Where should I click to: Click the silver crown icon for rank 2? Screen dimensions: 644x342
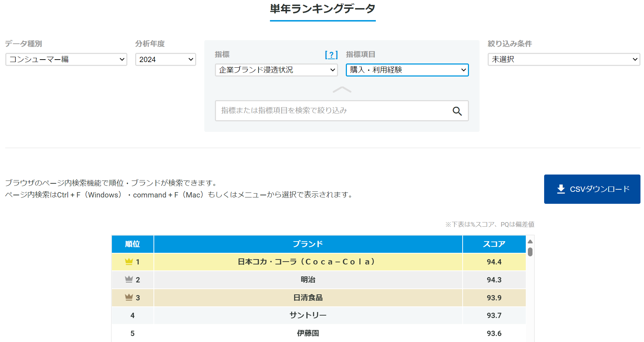click(x=129, y=279)
